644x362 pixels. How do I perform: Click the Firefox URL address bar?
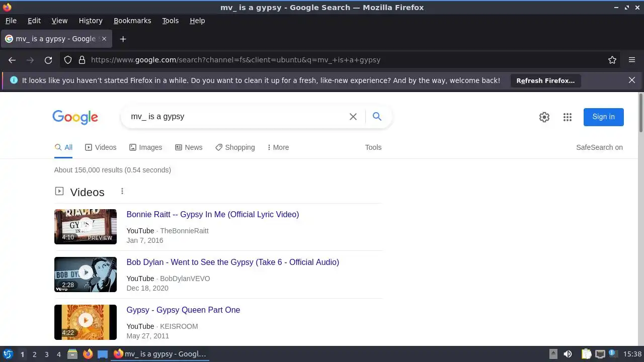tap(347, 60)
